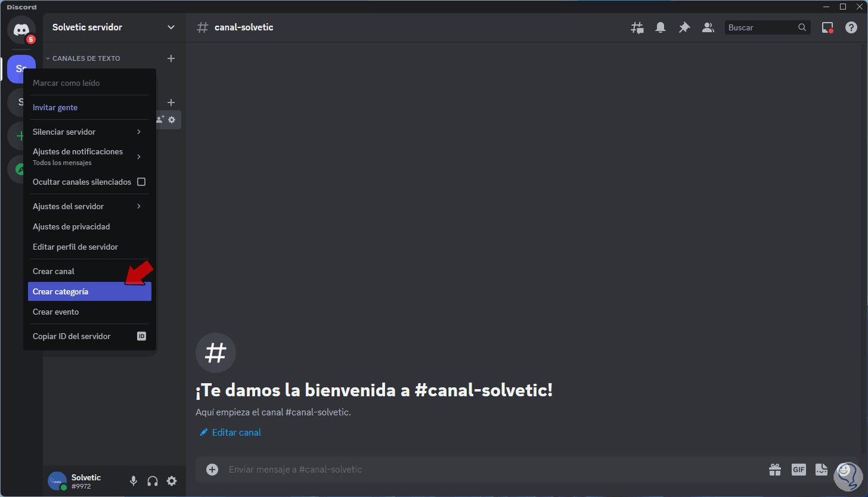Open the help question mark icon

tap(851, 27)
